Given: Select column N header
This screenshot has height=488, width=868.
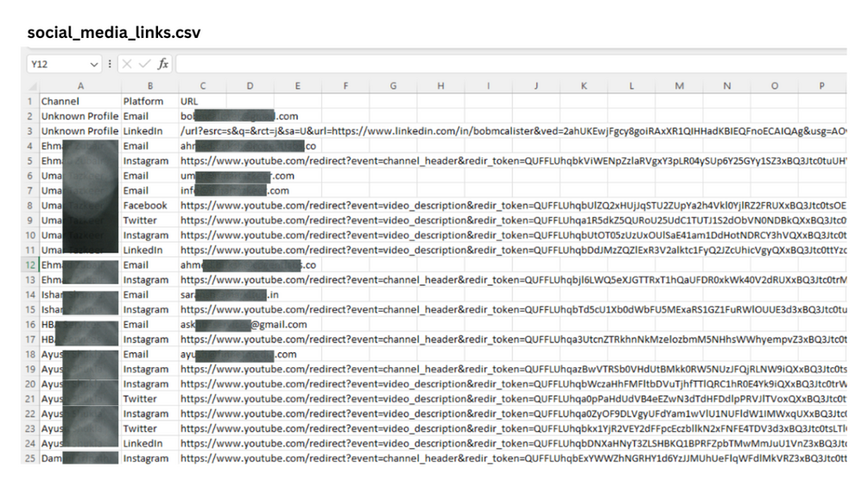Looking at the screenshot, I should pos(727,86).
